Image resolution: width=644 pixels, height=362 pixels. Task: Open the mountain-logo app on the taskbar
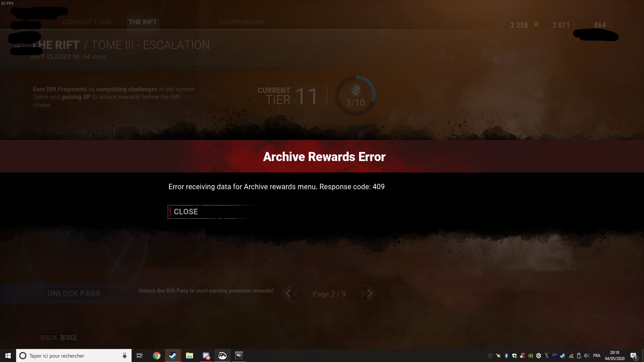tap(222, 356)
